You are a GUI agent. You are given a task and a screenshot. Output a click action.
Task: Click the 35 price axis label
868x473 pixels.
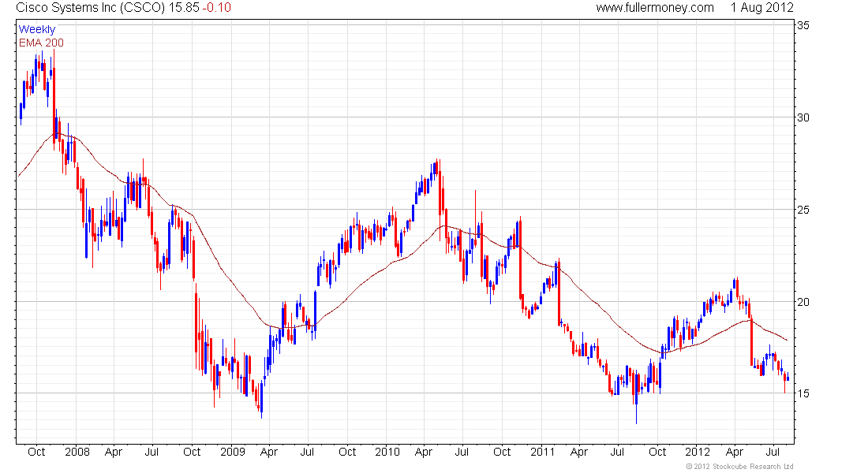[x=803, y=25]
